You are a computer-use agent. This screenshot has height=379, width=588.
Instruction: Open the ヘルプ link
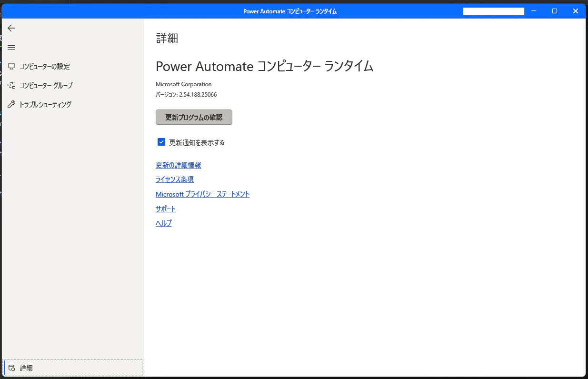[164, 223]
